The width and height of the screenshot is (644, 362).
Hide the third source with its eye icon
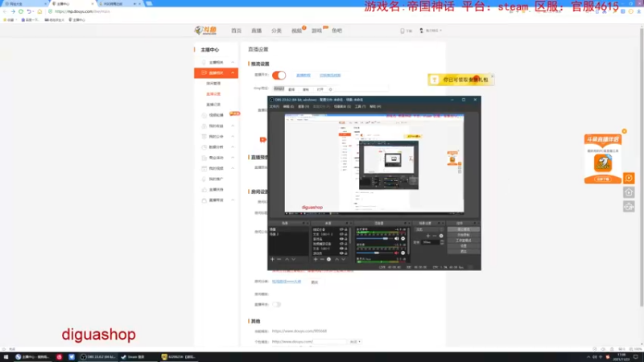pos(341,239)
